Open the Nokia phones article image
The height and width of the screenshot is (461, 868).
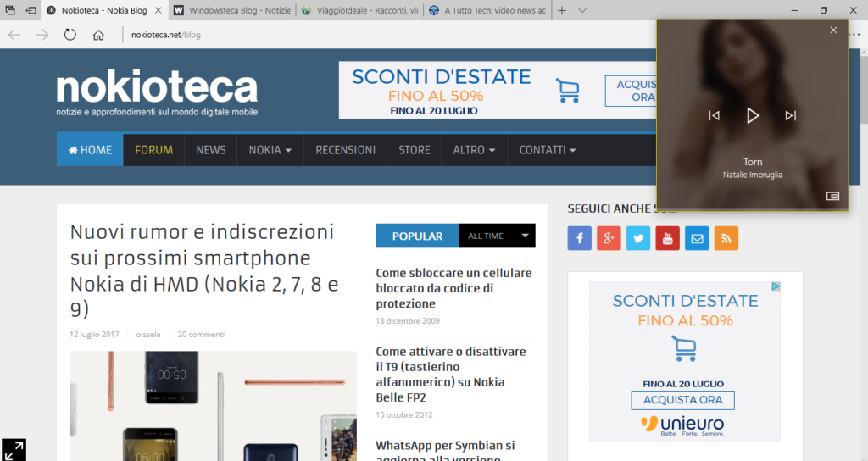click(213, 406)
